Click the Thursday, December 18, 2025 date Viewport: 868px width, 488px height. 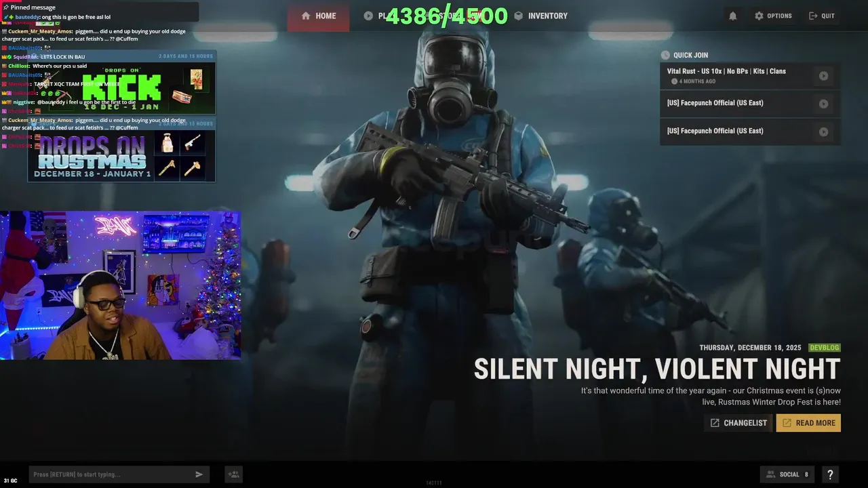point(750,348)
